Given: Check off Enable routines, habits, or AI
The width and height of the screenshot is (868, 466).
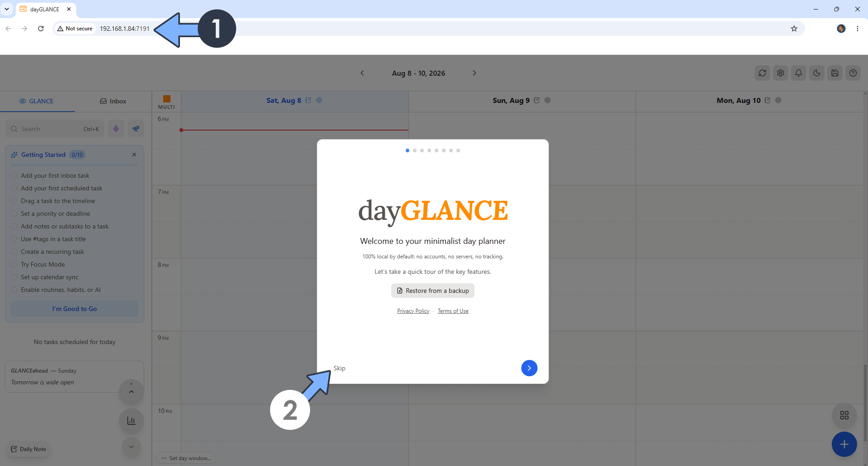Looking at the screenshot, I should 14,290.
